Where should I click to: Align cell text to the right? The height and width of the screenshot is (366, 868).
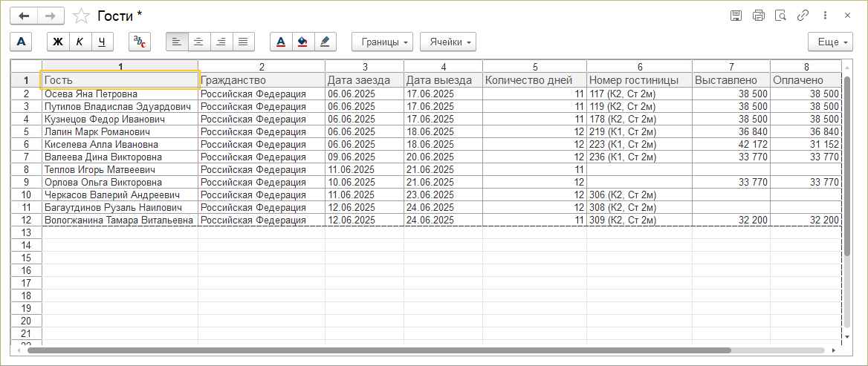221,42
